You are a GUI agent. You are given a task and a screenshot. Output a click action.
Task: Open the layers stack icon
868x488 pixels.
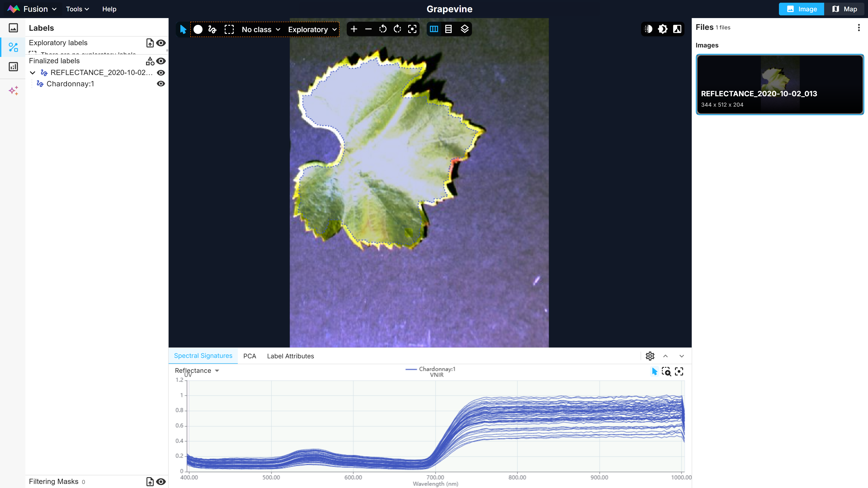click(x=464, y=29)
